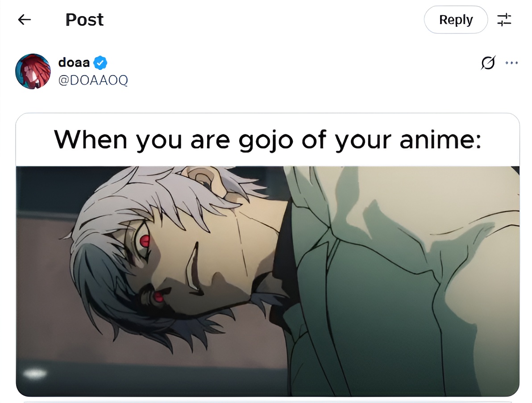
Task: Click the caption 'When you are gojo of your anime:'
Action: click(268, 140)
